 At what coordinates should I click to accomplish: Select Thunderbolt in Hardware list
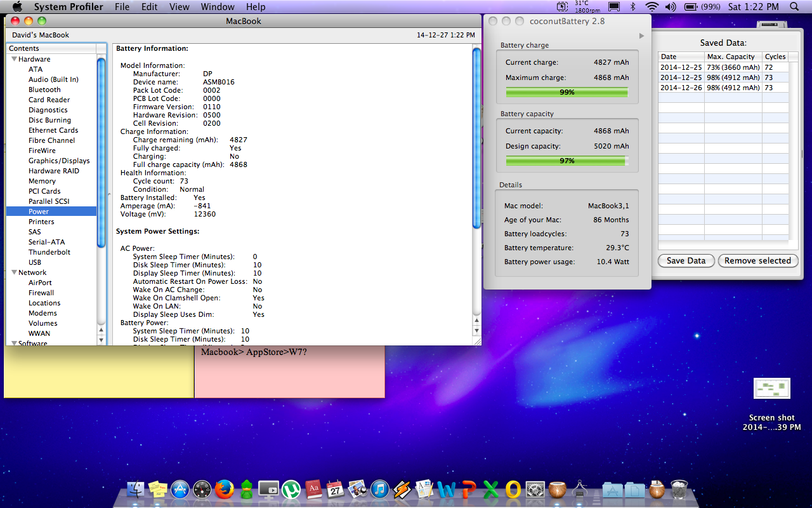point(51,252)
